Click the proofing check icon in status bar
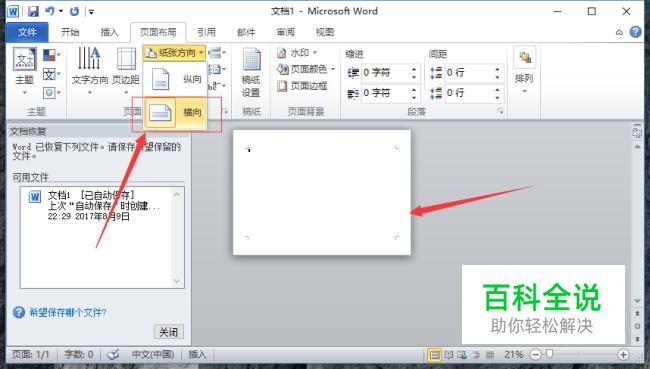 (x=113, y=354)
